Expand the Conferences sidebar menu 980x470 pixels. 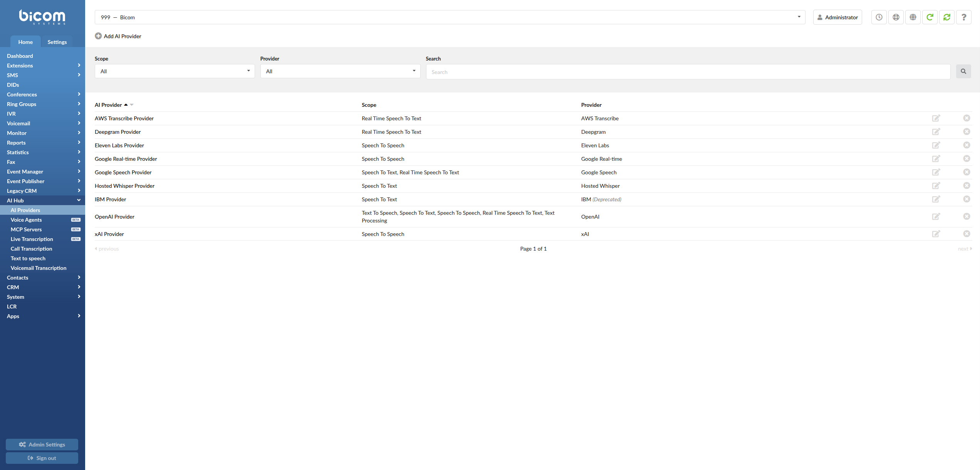click(x=42, y=94)
